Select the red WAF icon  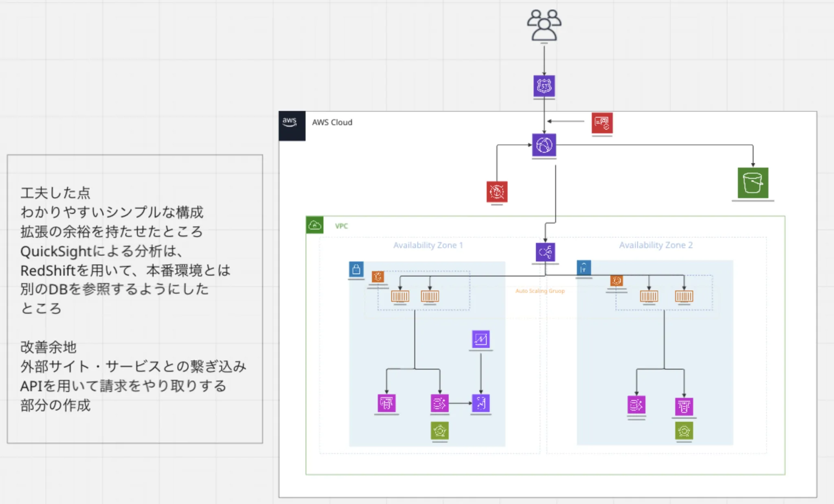coord(497,191)
